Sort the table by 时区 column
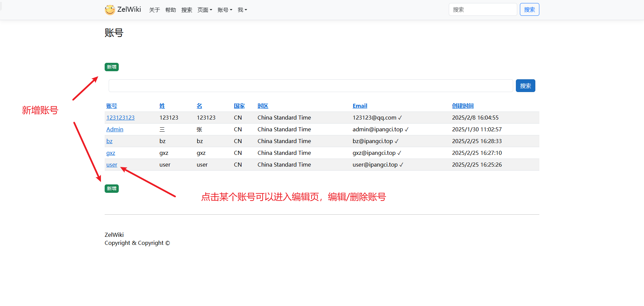 point(263,106)
